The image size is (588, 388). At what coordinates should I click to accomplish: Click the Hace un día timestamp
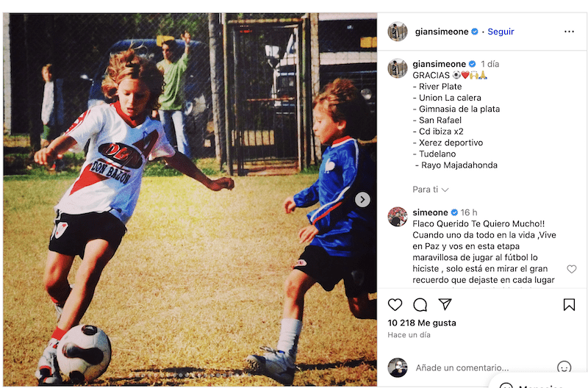coord(409,335)
